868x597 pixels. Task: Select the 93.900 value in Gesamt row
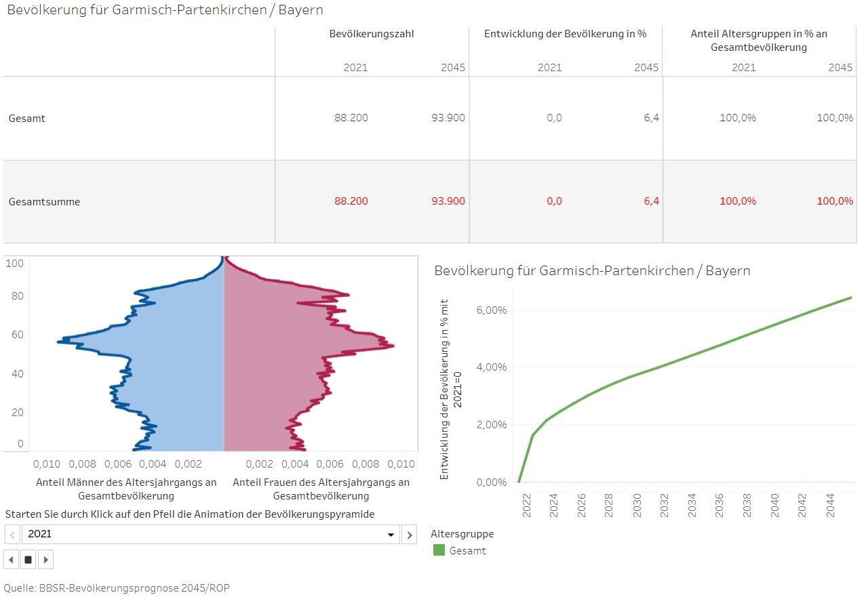point(448,118)
